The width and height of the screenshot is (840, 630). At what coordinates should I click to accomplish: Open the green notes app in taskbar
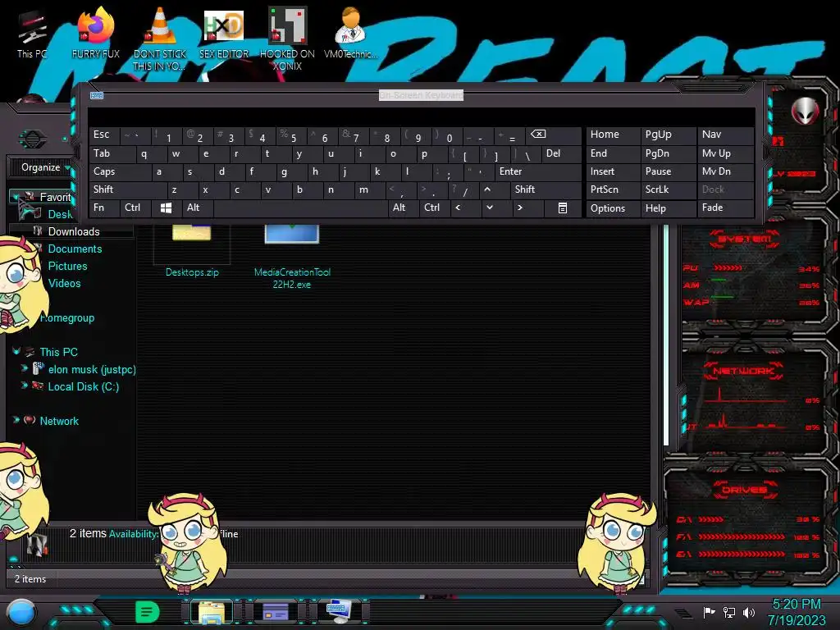[147, 612]
